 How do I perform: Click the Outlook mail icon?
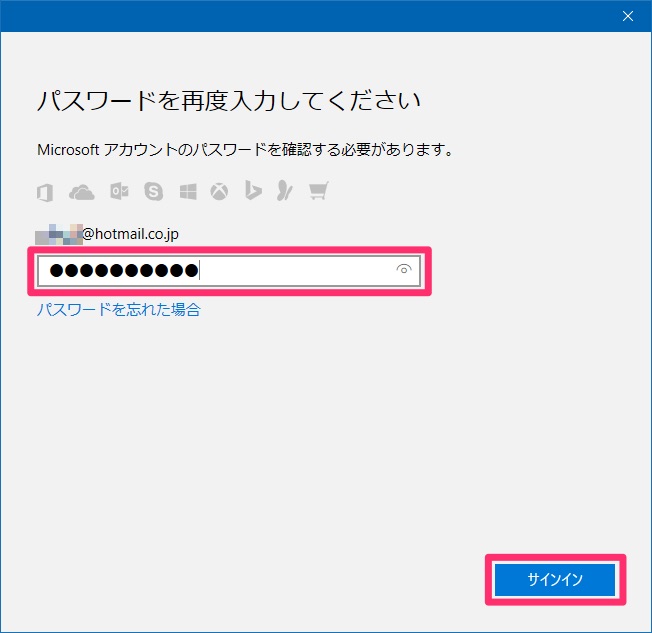coord(119,191)
